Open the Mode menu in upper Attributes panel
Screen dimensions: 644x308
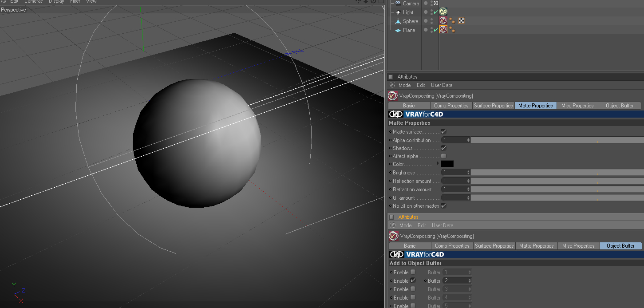(404, 85)
